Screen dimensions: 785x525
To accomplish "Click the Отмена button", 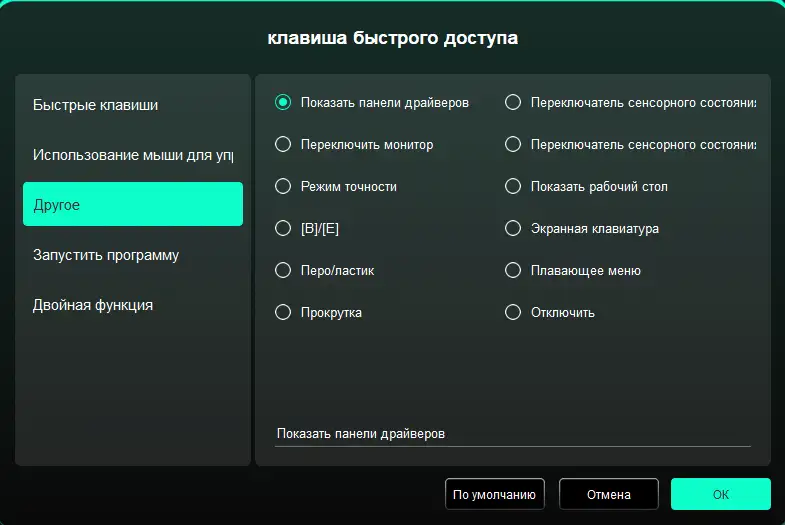I will coord(608,494).
